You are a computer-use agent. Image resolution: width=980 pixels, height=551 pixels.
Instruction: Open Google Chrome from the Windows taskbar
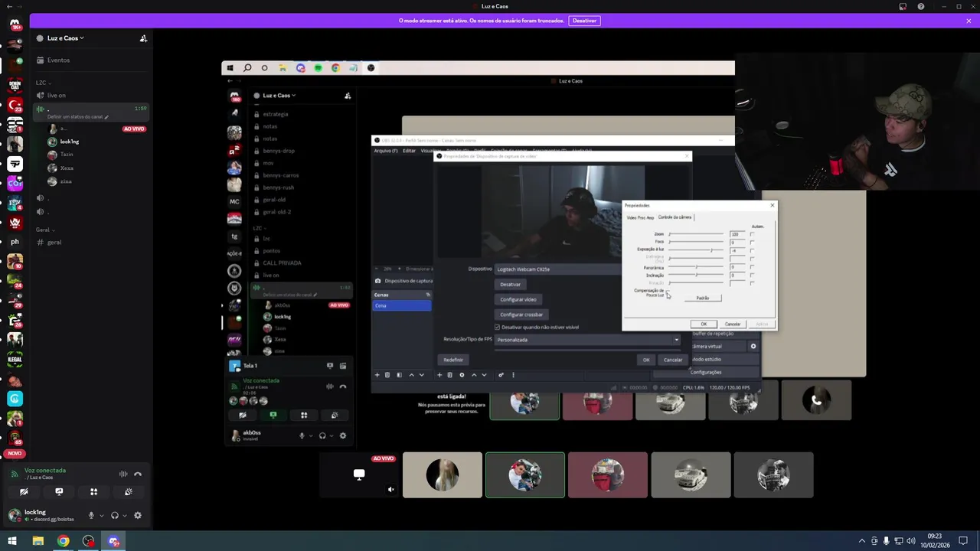(64, 541)
